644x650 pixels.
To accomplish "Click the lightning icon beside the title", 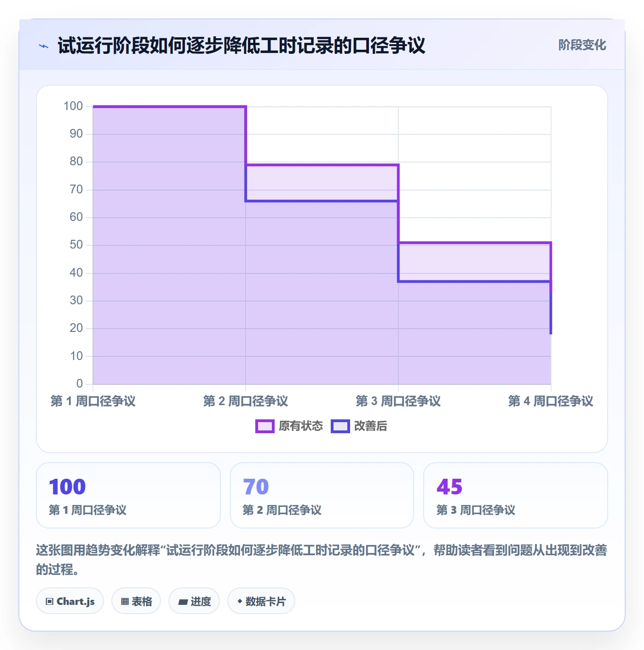I will (x=44, y=46).
